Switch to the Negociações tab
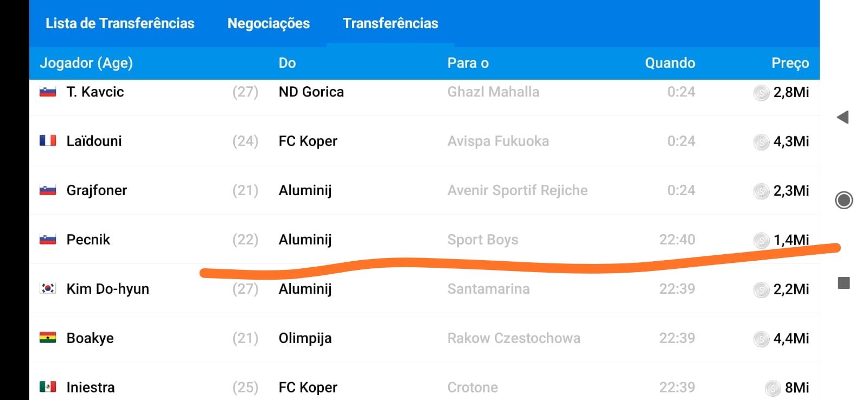This screenshot has width=868, height=400. [x=269, y=23]
